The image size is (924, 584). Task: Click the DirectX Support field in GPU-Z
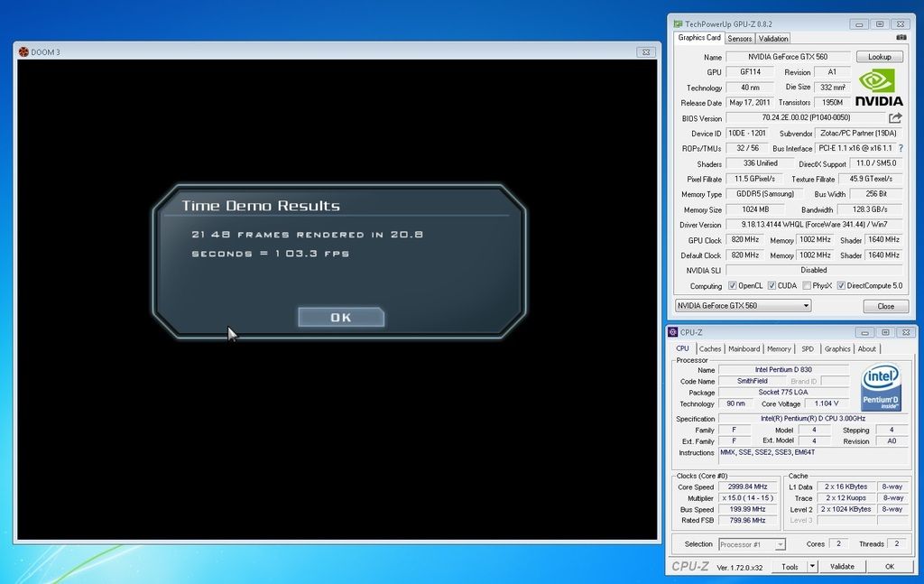click(x=875, y=163)
